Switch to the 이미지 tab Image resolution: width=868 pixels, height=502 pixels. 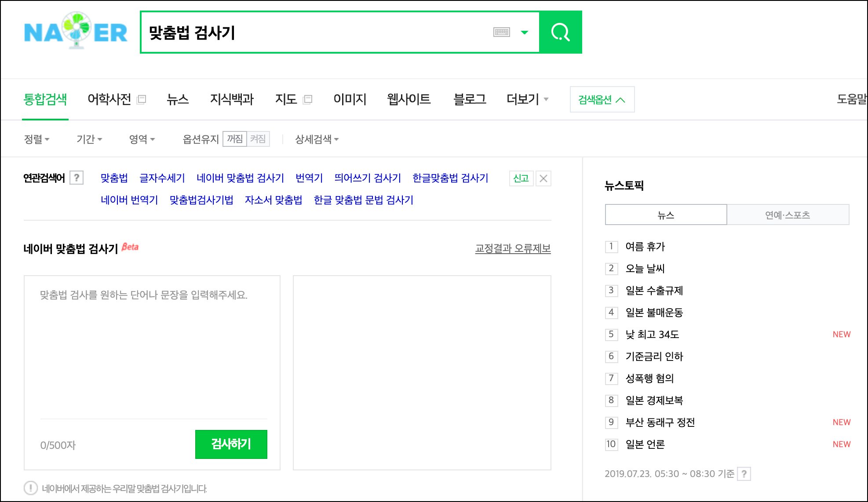point(350,99)
